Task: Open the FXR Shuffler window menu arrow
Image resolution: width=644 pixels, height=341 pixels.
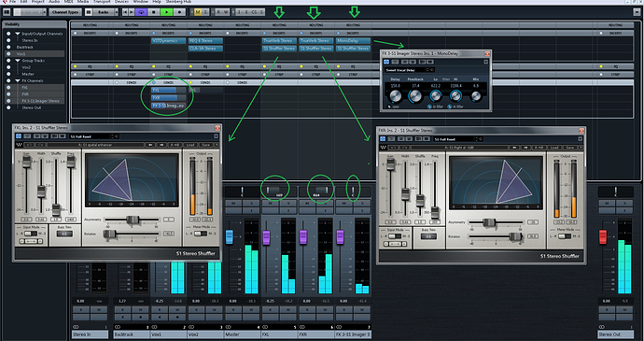Action: pyautogui.click(x=581, y=139)
